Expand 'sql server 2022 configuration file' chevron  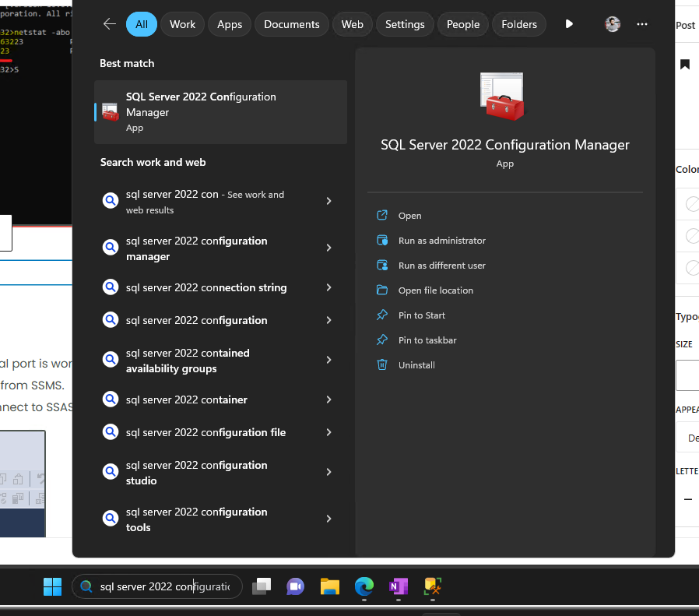328,432
